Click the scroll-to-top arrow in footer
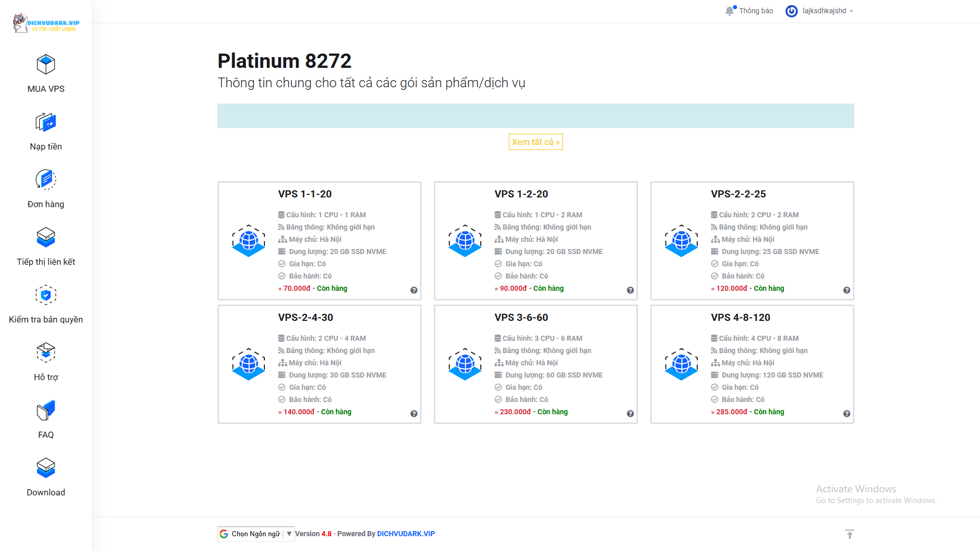Image resolution: width=980 pixels, height=551 pixels. [x=850, y=534]
